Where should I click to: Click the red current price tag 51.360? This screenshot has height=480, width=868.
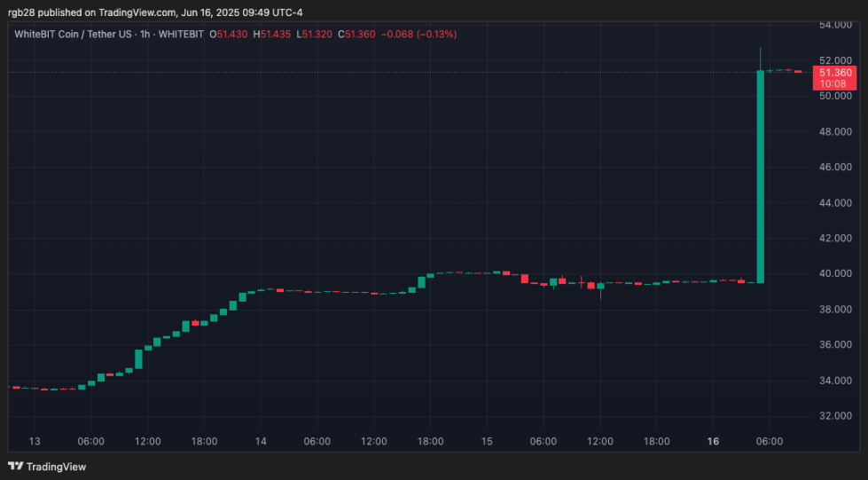(836, 72)
